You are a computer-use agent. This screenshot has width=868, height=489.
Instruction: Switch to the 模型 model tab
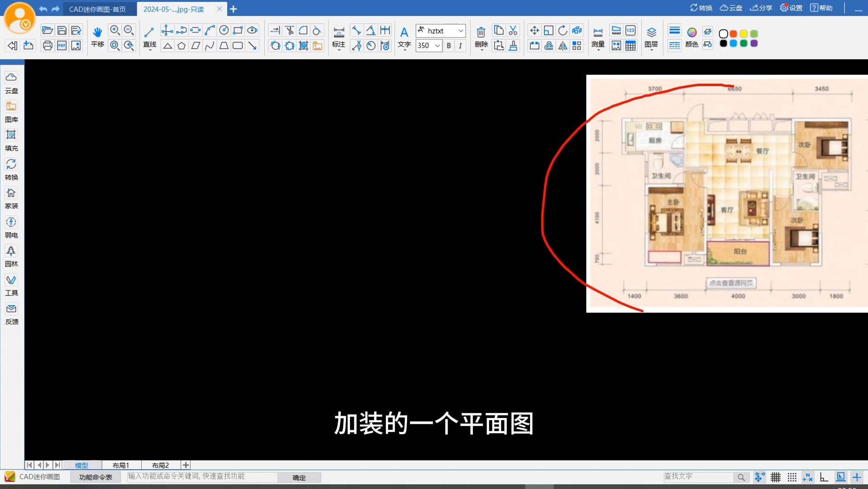tap(81, 465)
